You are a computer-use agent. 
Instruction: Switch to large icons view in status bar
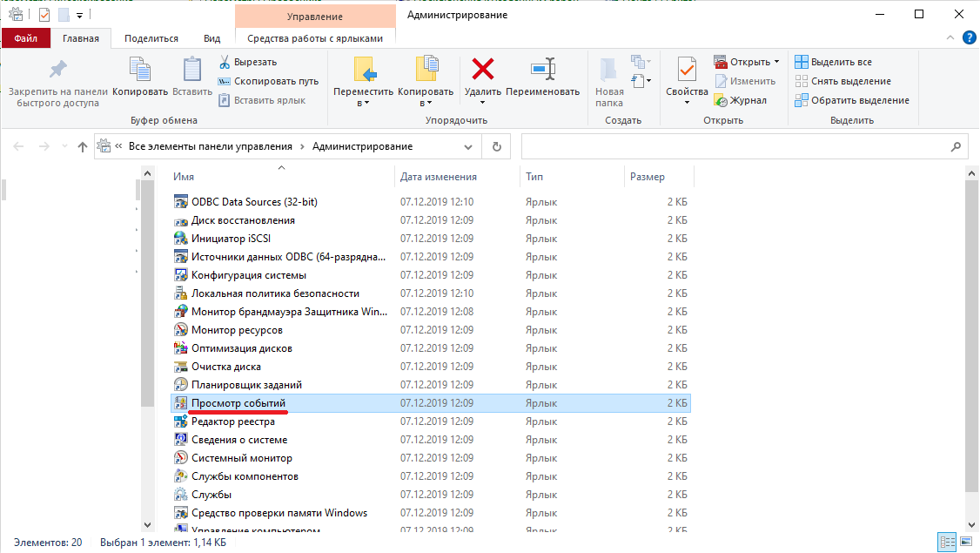coord(966,542)
